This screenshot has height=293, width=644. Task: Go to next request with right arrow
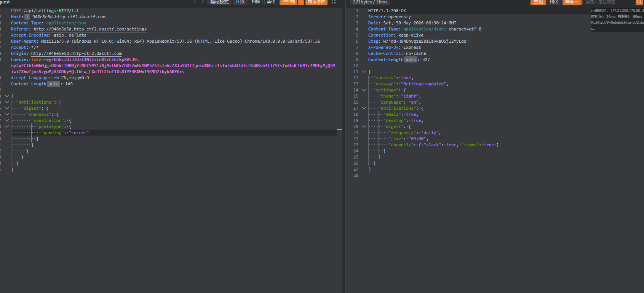[203, 2]
